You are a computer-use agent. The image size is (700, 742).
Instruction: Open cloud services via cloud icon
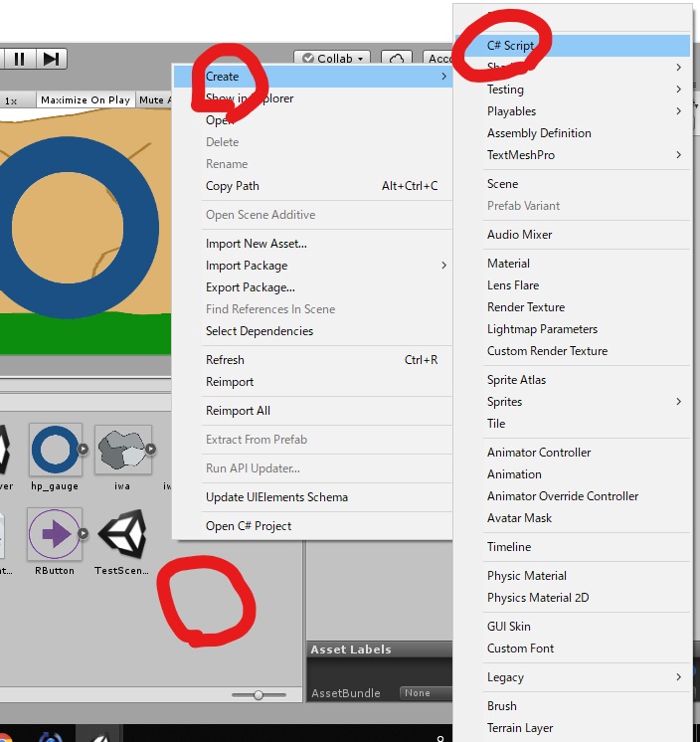[397, 59]
